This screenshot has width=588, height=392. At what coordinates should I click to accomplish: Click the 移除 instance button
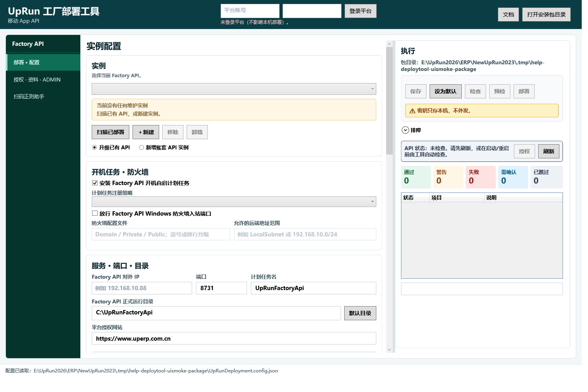pos(173,132)
